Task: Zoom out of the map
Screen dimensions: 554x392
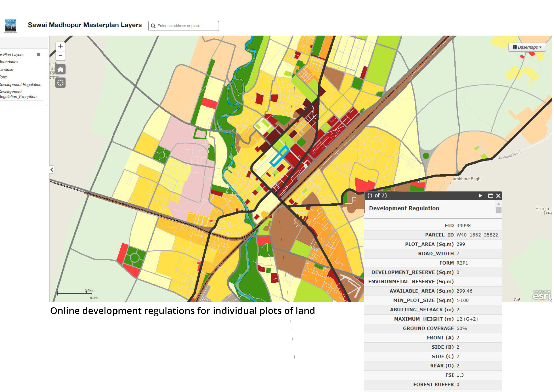Action: [x=60, y=56]
